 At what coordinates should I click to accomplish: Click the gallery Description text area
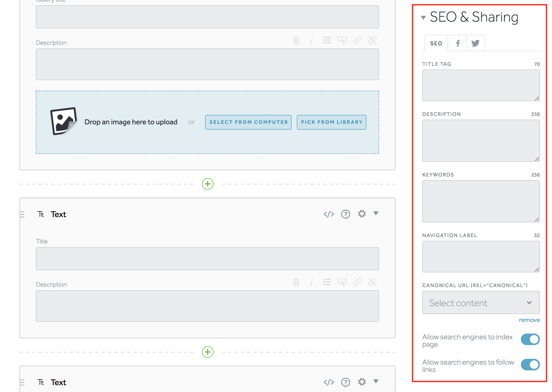click(x=207, y=64)
